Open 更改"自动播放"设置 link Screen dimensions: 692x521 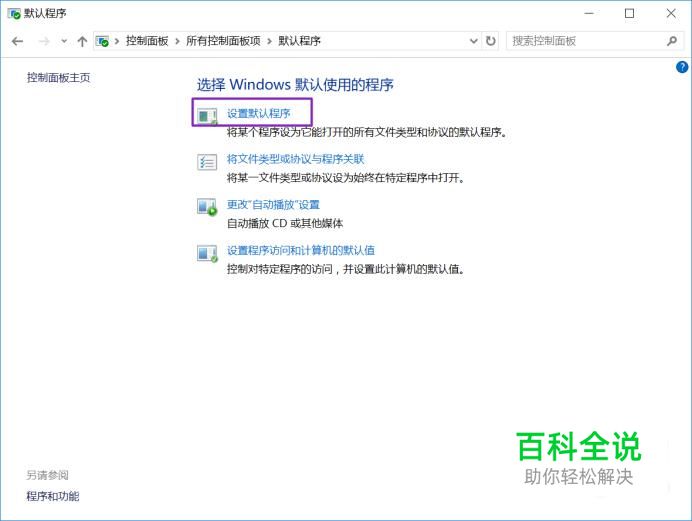pos(273,204)
